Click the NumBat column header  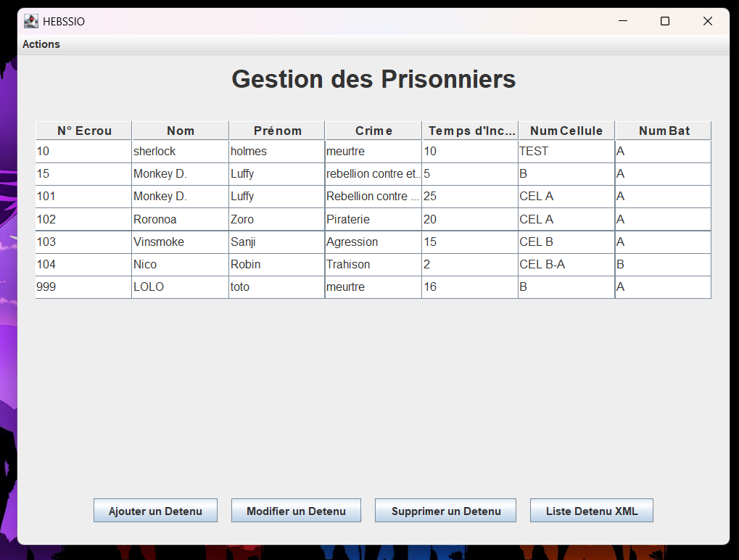664,131
